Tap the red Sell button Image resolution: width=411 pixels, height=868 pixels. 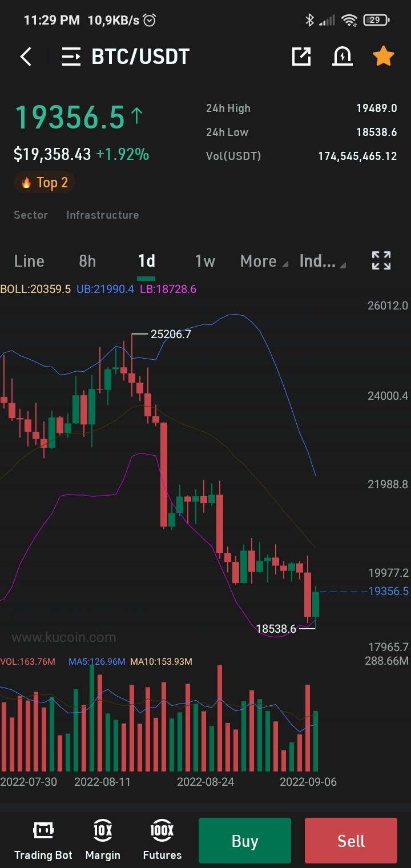351,841
